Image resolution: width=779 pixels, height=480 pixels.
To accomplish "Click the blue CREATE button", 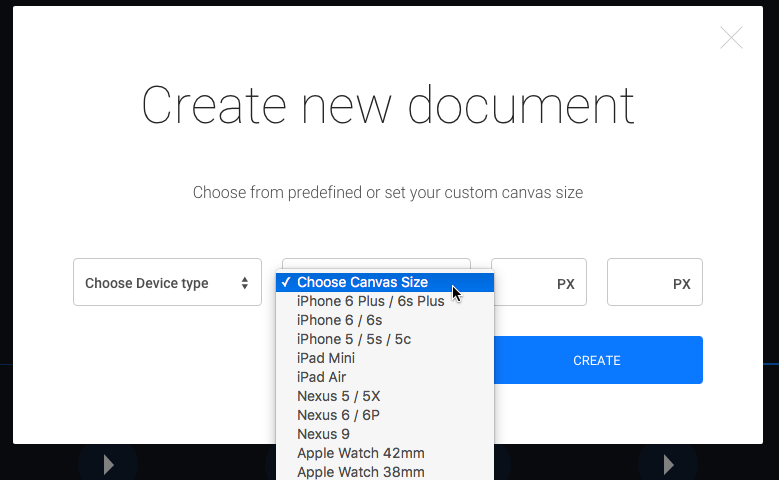I will click(598, 360).
